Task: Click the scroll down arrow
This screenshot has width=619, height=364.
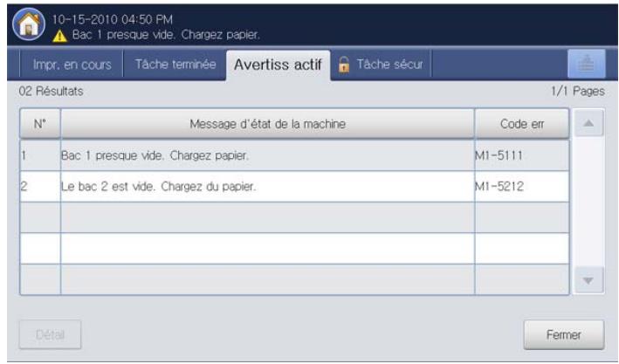Action: pos(588,280)
